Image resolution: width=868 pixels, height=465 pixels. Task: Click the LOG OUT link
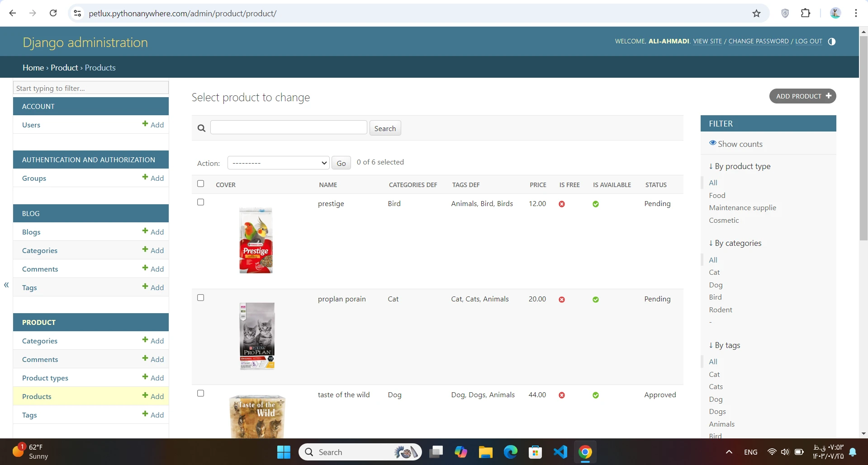(808, 41)
